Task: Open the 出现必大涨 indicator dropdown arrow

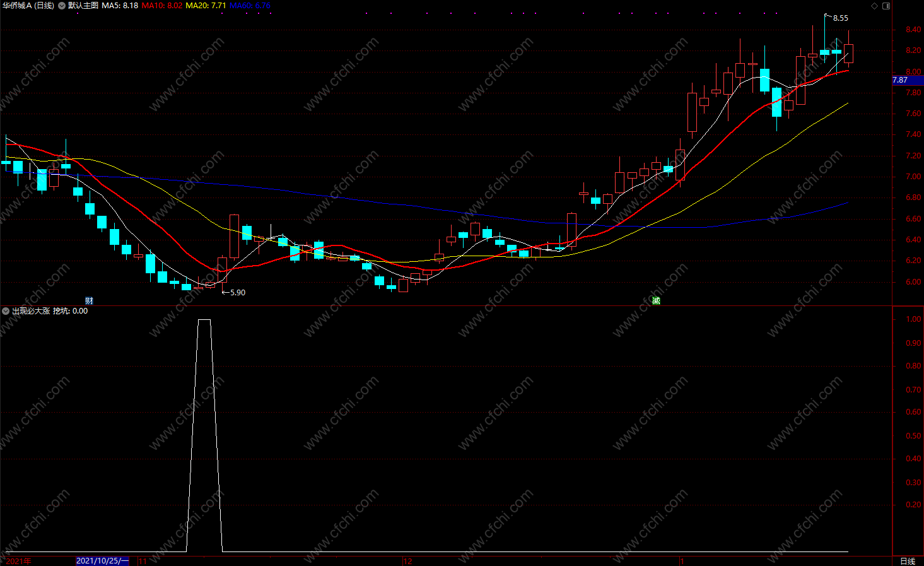Action: coord(6,311)
